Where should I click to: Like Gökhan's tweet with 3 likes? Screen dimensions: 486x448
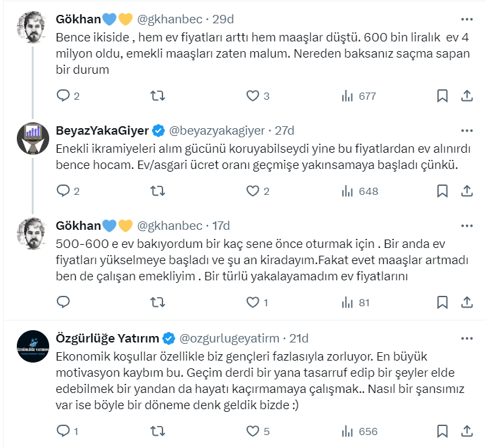pyautogui.click(x=252, y=96)
